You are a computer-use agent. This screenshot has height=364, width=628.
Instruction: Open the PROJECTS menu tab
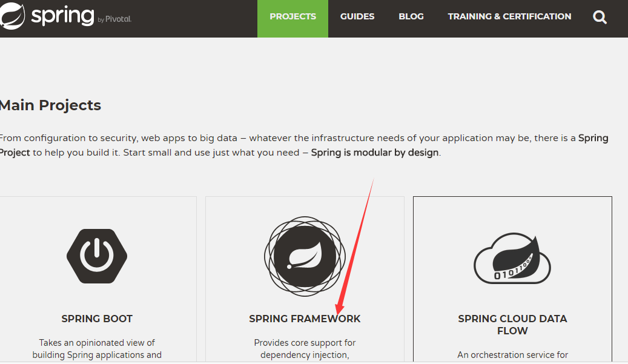[293, 19]
